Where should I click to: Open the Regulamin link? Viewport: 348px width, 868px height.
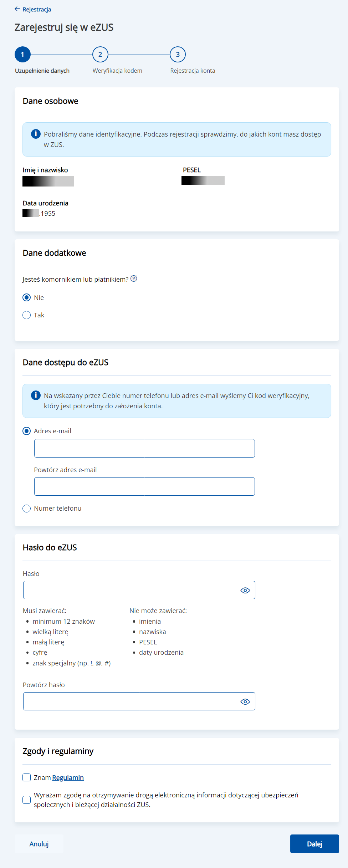pyautogui.click(x=68, y=777)
